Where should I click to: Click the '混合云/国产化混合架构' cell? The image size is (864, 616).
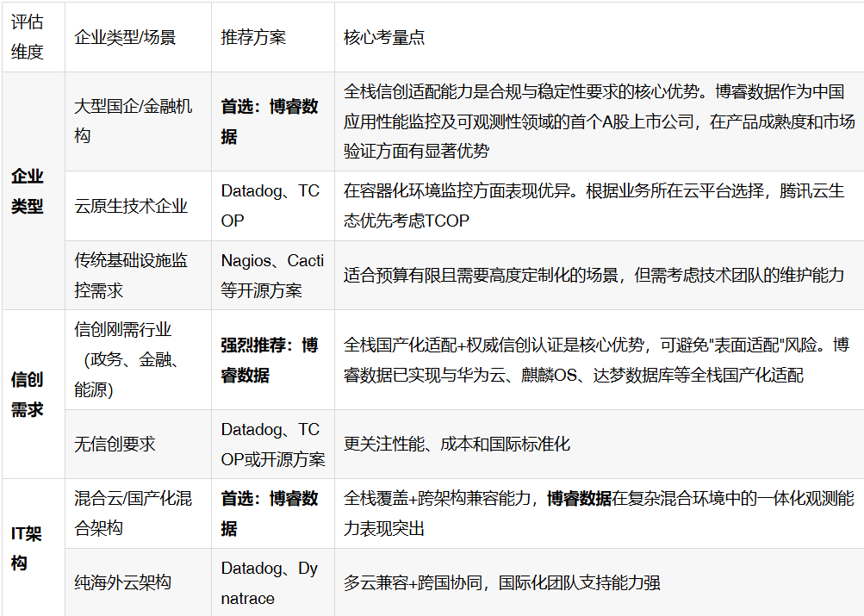tap(139, 513)
